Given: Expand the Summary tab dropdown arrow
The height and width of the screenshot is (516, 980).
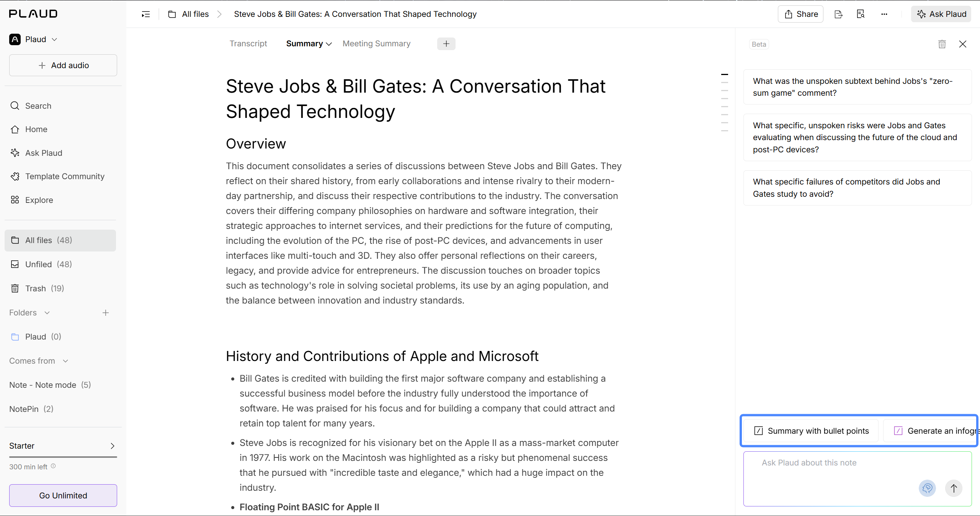Looking at the screenshot, I should (329, 44).
